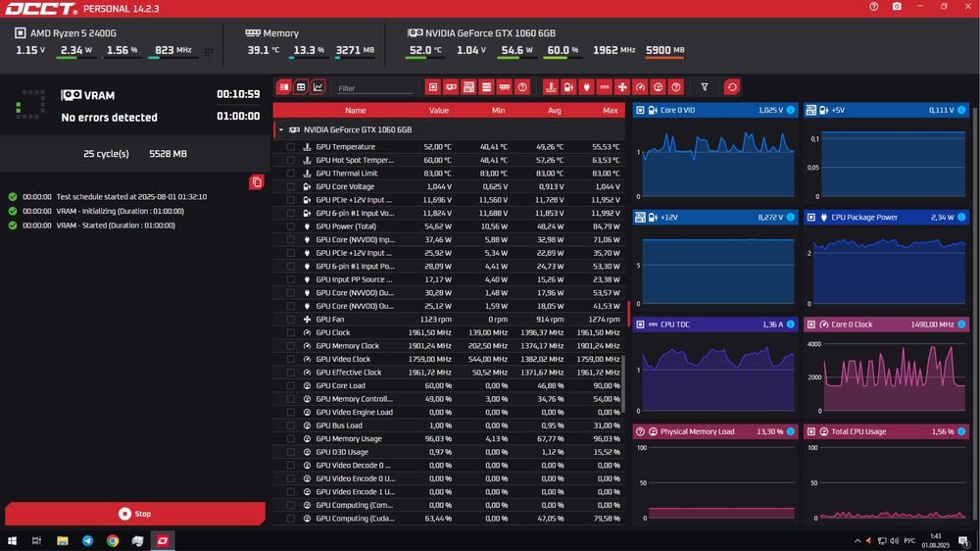Reset the sensor min/max values

732,87
